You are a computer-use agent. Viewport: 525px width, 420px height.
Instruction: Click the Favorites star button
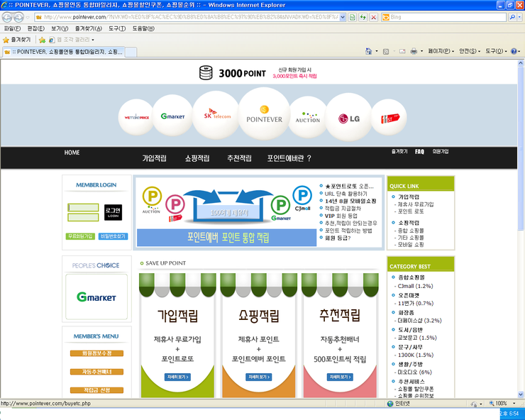tap(17, 40)
